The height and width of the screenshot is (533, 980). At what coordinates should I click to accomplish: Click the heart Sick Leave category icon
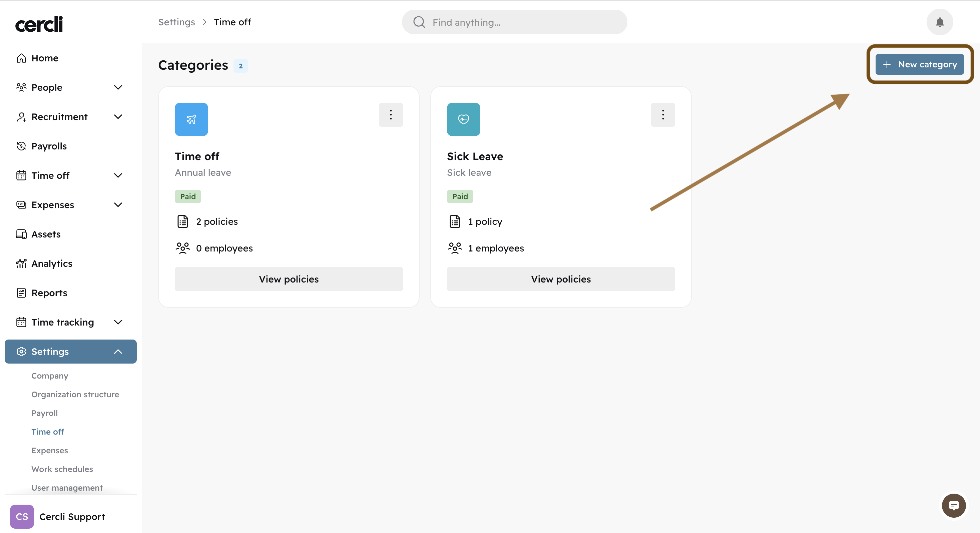coord(463,119)
